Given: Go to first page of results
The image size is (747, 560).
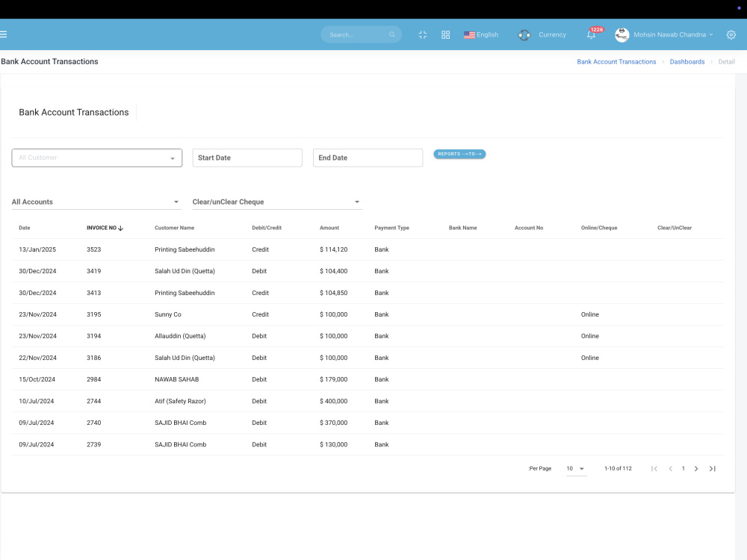Looking at the screenshot, I should (654, 469).
